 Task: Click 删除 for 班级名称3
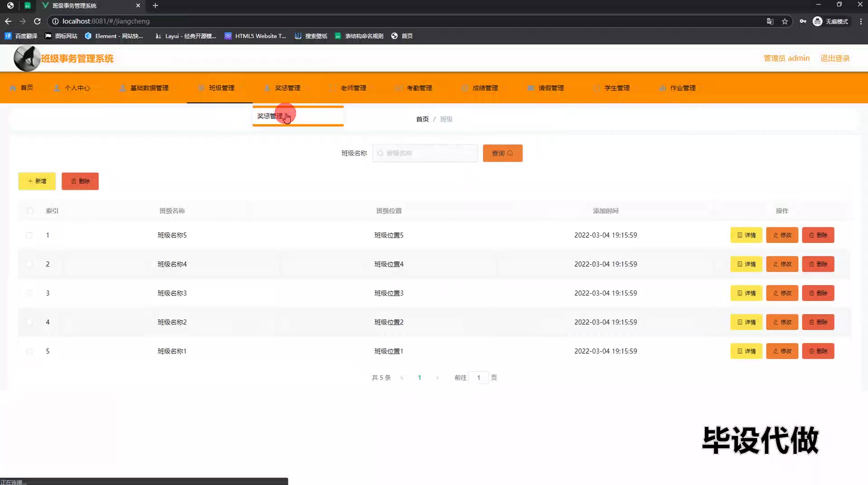(818, 293)
